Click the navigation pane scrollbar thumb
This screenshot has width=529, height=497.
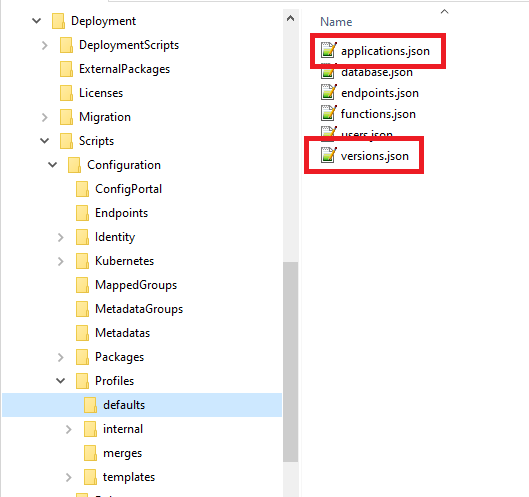(x=290, y=362)
